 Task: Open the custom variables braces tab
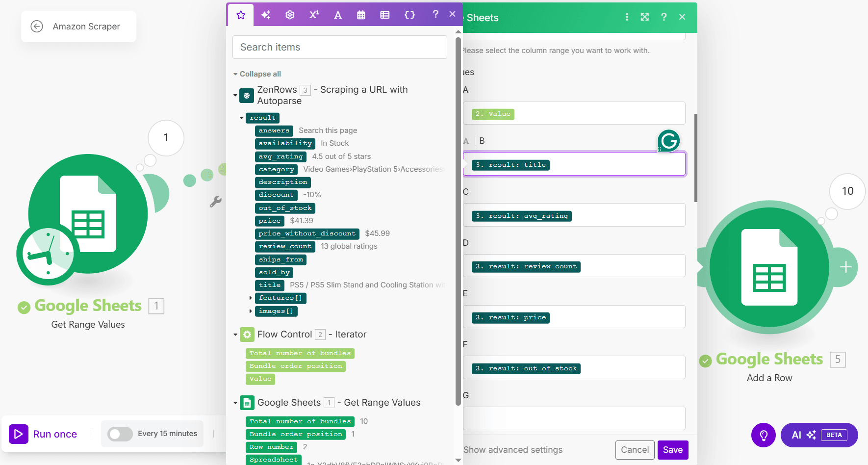click(409, 15)
